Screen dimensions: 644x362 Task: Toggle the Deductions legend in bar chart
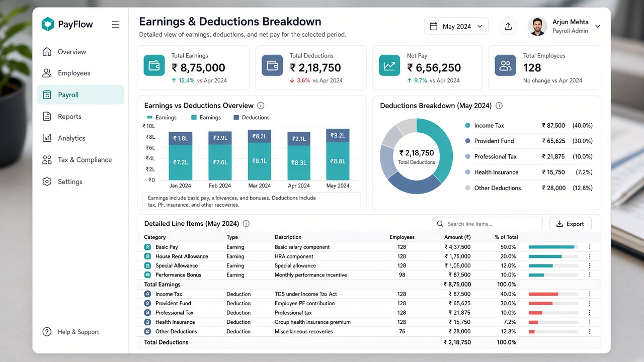click(x=252, y=118)
